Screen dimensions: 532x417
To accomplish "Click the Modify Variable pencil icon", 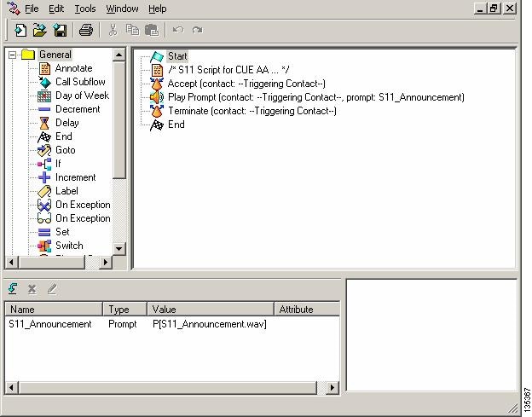I will pos(51,289).
